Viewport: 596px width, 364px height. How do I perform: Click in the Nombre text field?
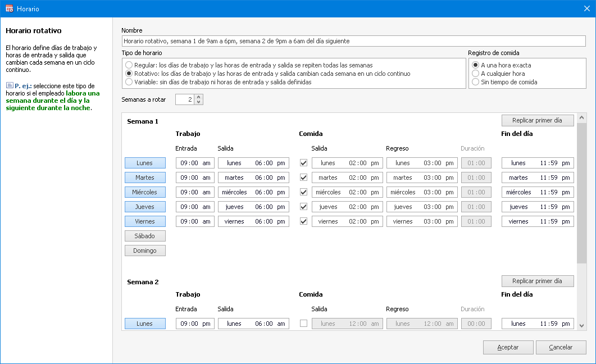tap(354, 41)
